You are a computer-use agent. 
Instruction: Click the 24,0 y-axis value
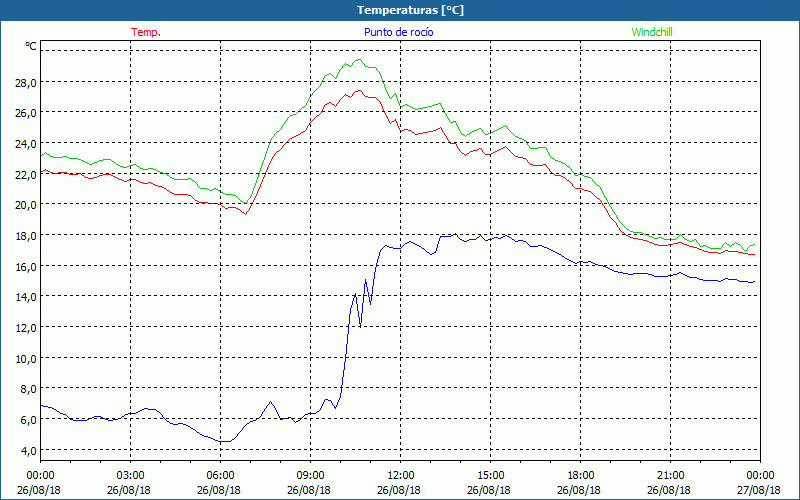point(26,144)
